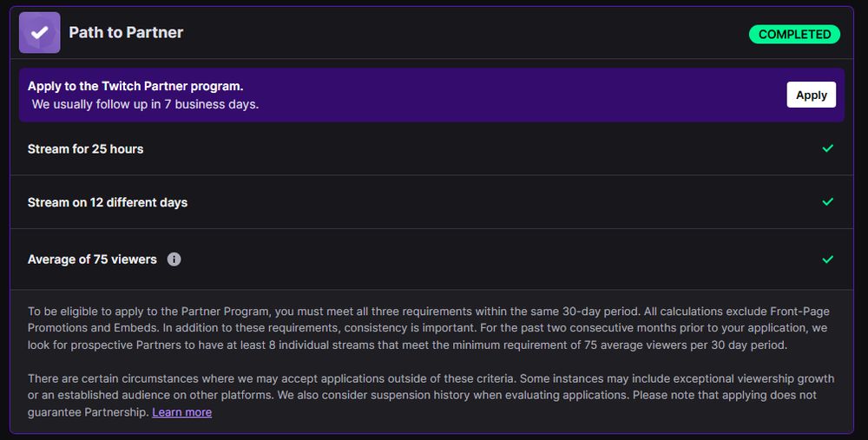Select the Stream on 12 different days text
This screenshot has width=868, height=440.
[x=108, y=202]
